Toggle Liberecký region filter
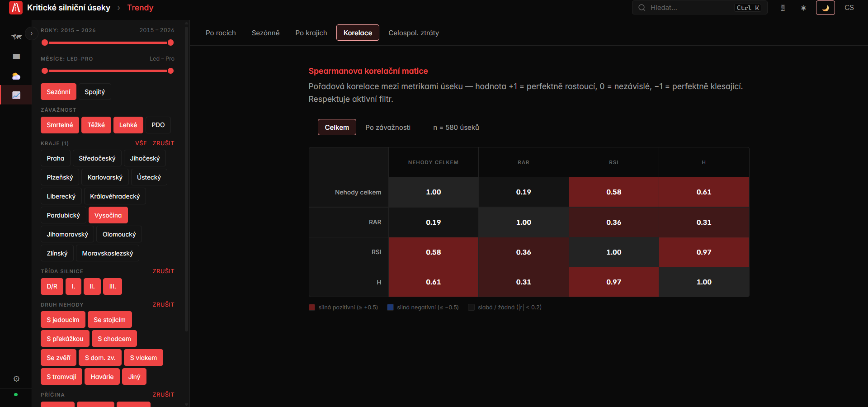The image size is (868, 407). click(61, 196)
